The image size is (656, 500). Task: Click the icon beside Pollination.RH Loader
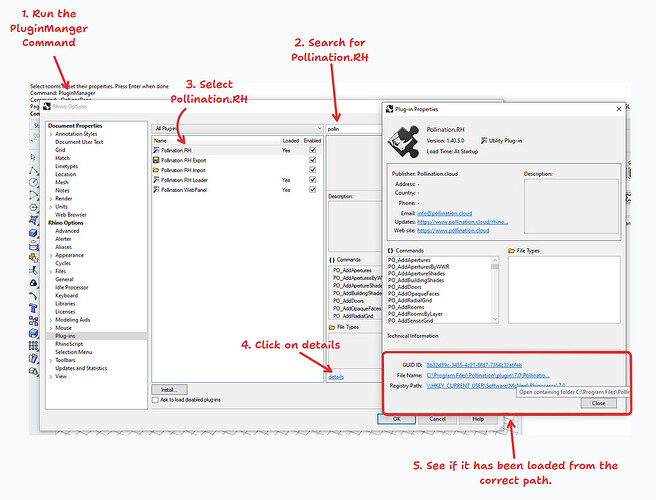[x=156, y=180]
